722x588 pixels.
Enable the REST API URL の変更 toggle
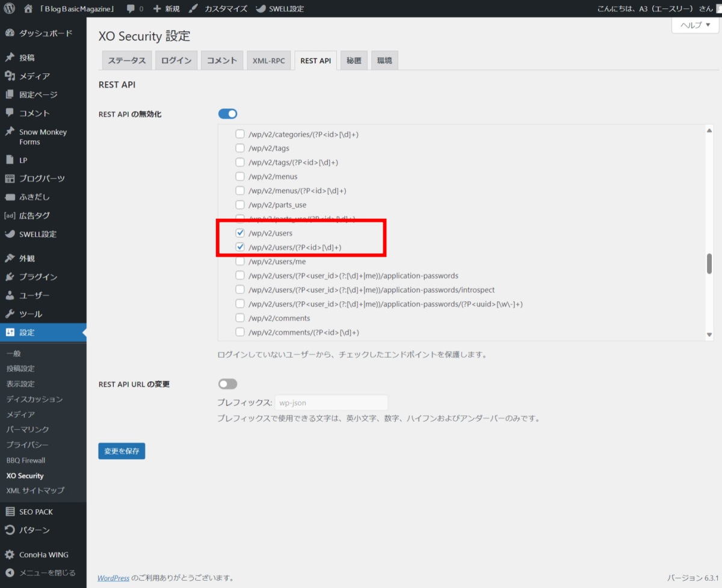[228, 384]
